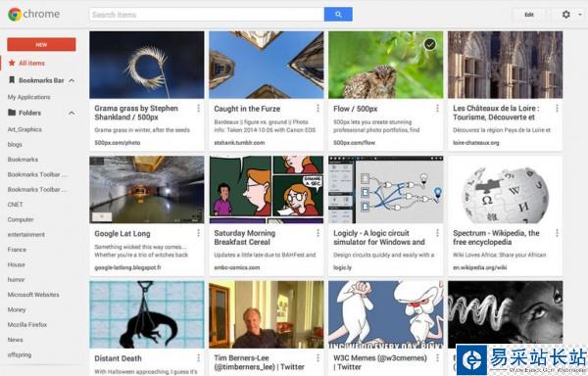Open the blogs folder

(x=15, y=144)
